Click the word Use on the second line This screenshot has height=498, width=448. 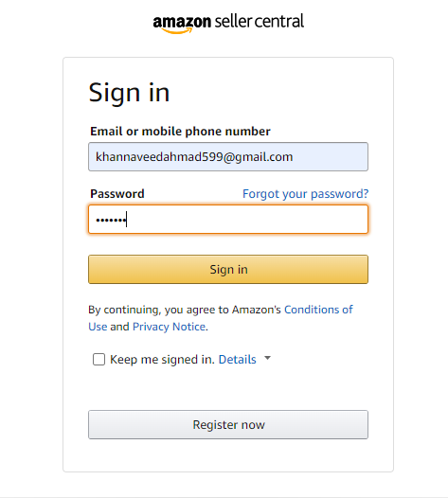98,327
